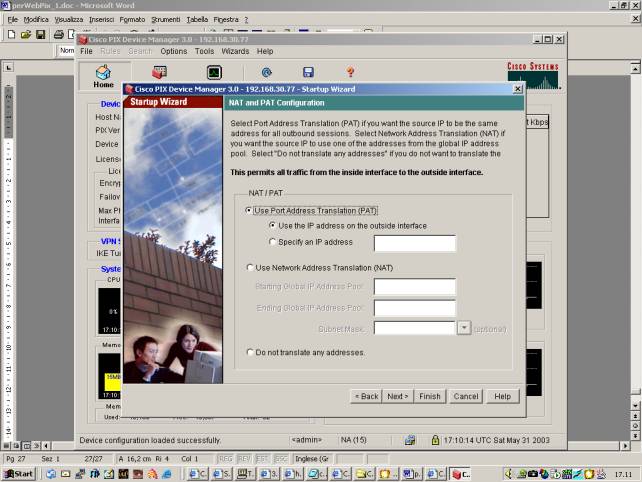The height and width of the screenshot is (482, 642).
Task: Click the Subnet Mask input field
Action: (415, 328)
